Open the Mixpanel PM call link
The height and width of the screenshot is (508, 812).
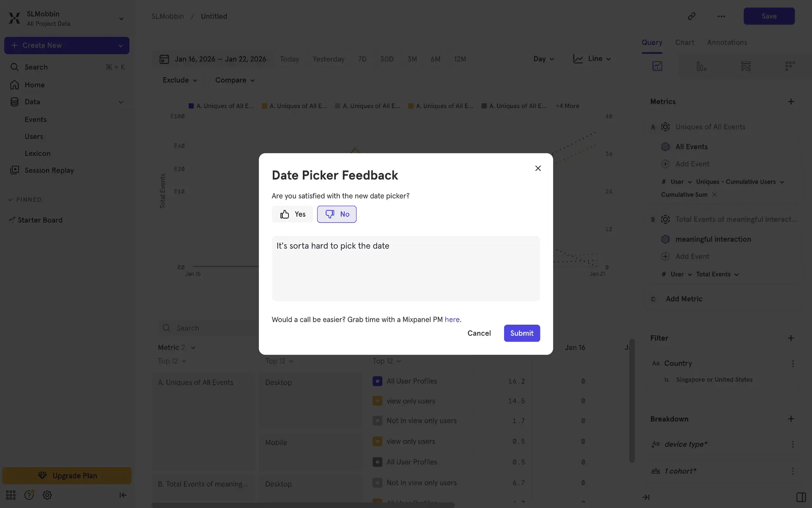pos(452,320)
